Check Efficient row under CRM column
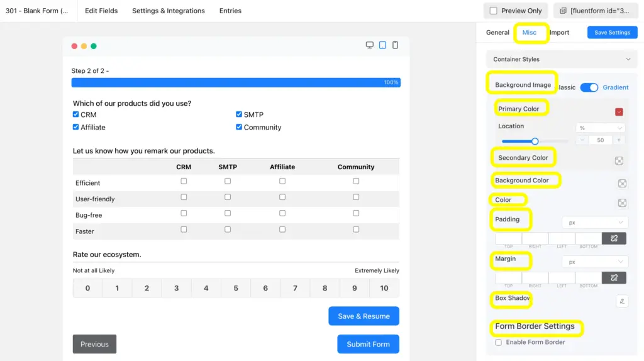 click(184, 181)
